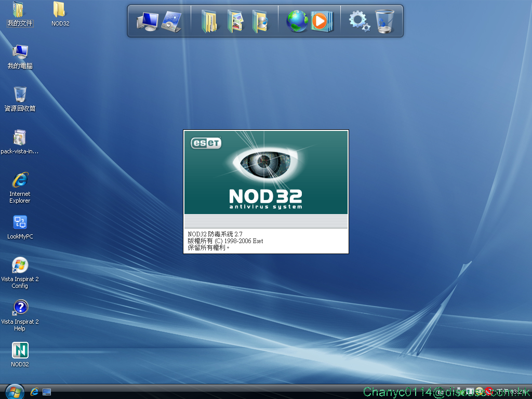This screenshot has width=532, height=399.
Task: Select the pack-vista-in... installer icon
Action: (19, 142)
